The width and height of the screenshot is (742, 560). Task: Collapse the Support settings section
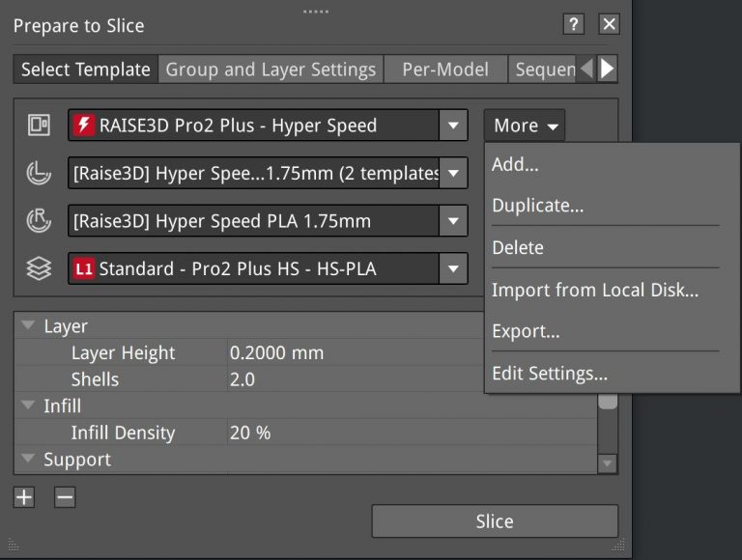coord(28,458)
